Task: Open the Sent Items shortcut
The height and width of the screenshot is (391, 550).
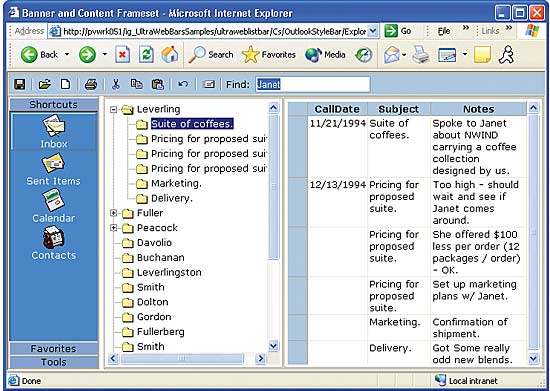Action: 53,170
